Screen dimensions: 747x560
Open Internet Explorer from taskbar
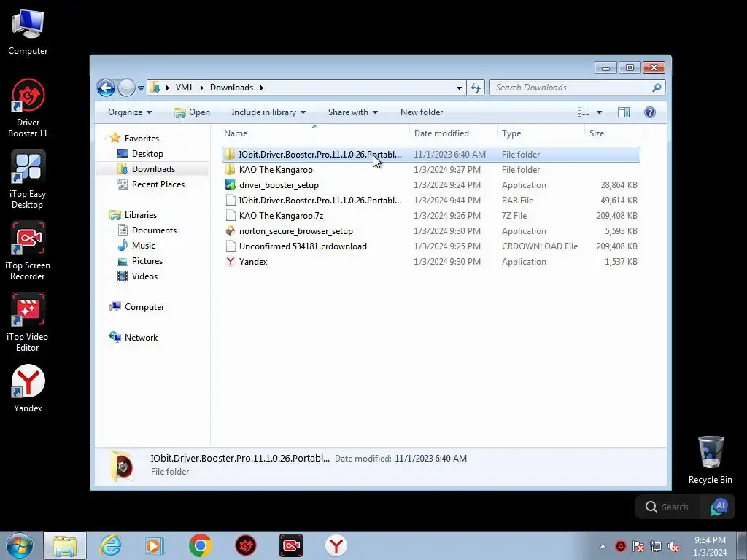click(110, 545)
